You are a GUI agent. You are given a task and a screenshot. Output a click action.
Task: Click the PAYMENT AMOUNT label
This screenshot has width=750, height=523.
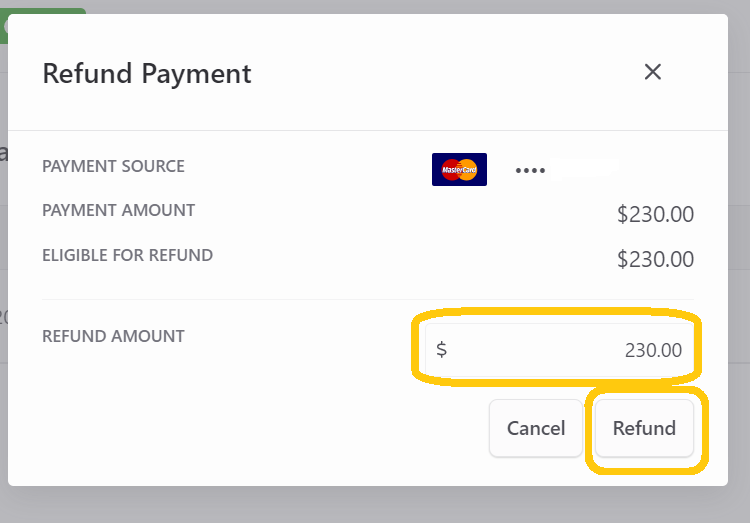click(x=119, y=211)
